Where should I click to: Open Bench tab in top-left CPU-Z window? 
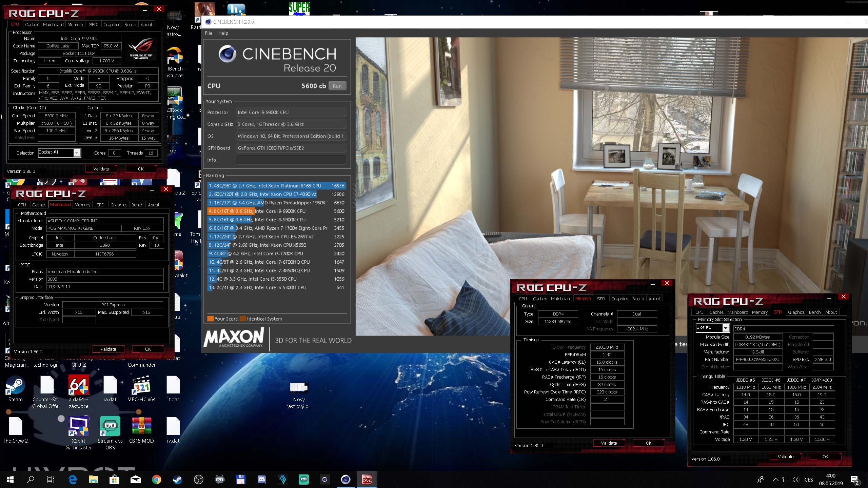tap(130, 24)
